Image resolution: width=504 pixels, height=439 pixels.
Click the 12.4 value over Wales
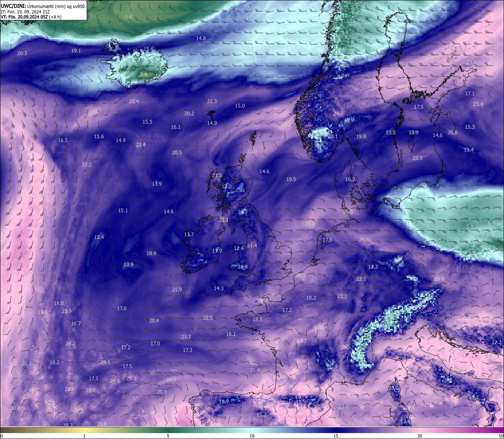click(x=239, y=248)
